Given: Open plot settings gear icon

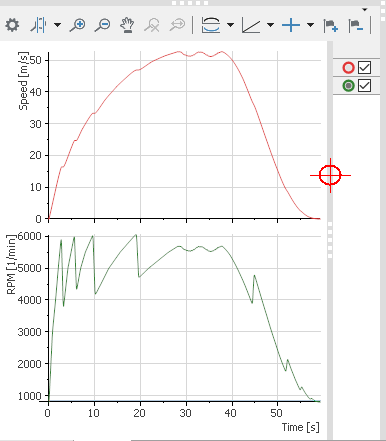Looking at the screenshot, I should pyautogui.click(x=12, y=25).
